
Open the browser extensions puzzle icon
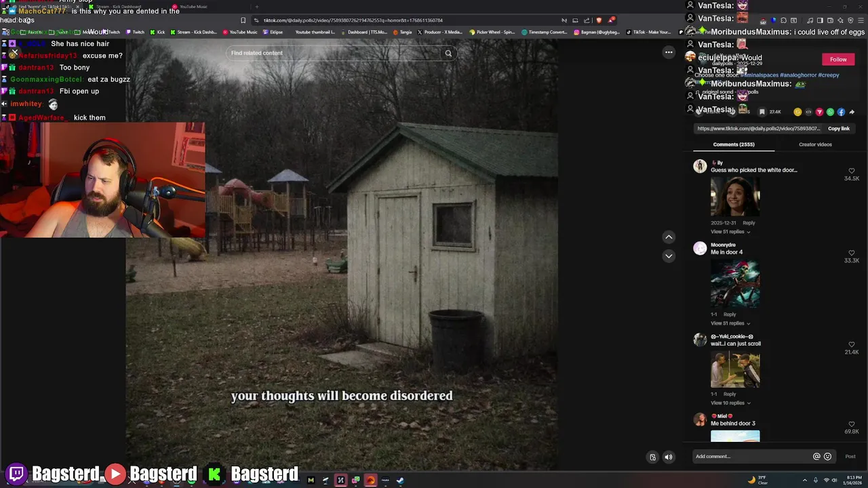pyautogui.click(x=783, y=20)
